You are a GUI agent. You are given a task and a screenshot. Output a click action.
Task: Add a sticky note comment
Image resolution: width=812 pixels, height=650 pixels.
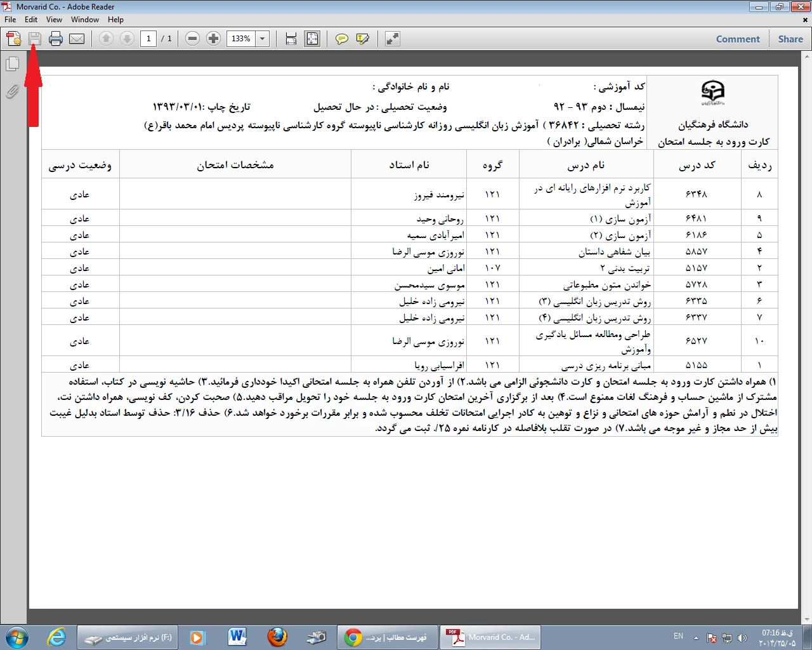pyautogui.click(x=342, y=39)
